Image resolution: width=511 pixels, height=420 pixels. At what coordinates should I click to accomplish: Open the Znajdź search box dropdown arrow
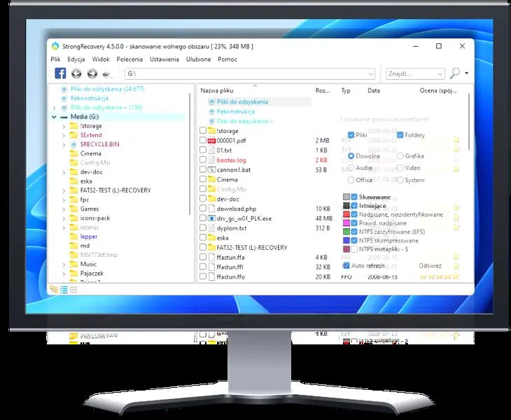tap(440, 74)
